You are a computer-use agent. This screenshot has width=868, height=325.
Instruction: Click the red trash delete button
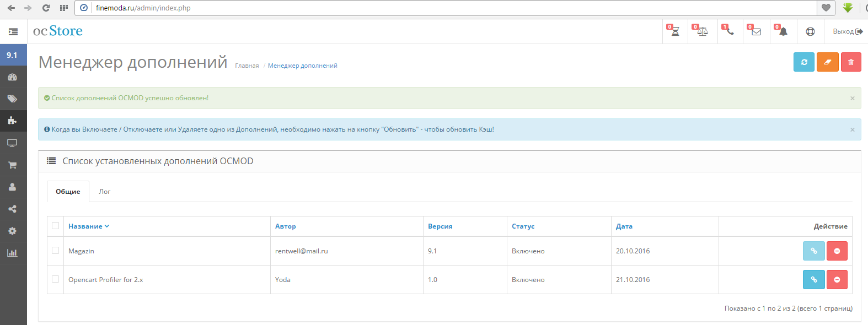pos(851,62)
